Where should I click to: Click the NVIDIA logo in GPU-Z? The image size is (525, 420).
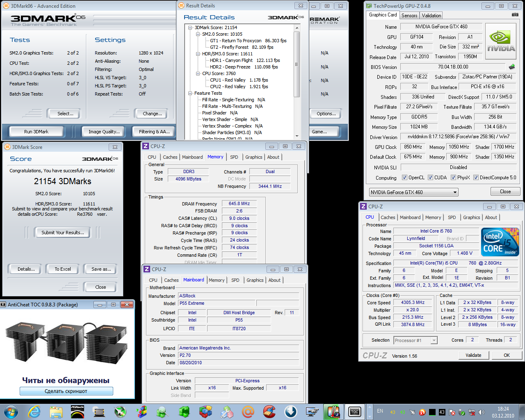click(x=501, y=41)
